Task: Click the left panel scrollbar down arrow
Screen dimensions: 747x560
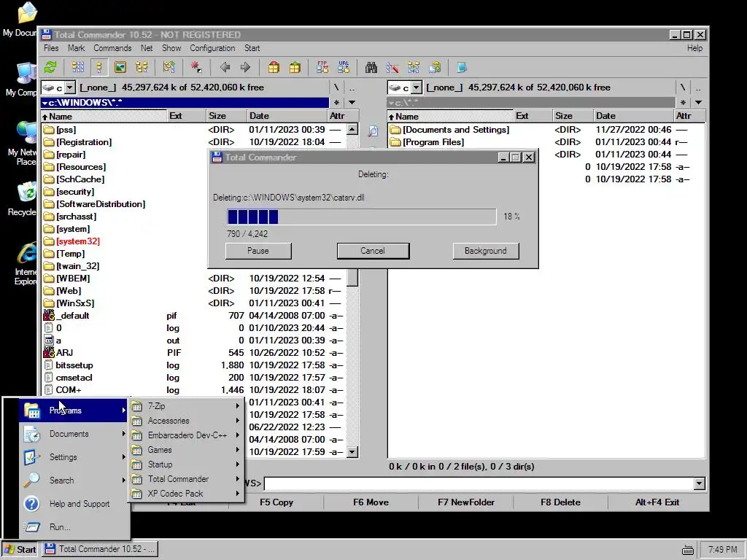Action: coord(352,452)
